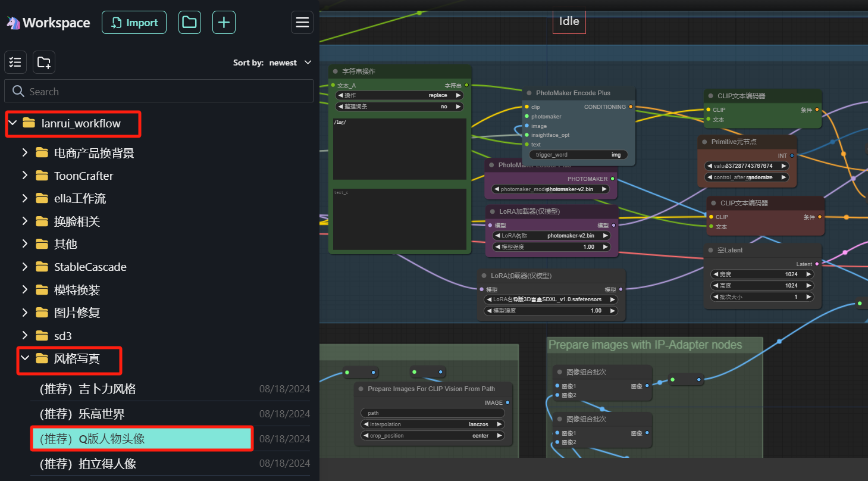The image size is (868, 481).
Task: Click right arrow on 操作 replace widget
Action: [459, 95]
